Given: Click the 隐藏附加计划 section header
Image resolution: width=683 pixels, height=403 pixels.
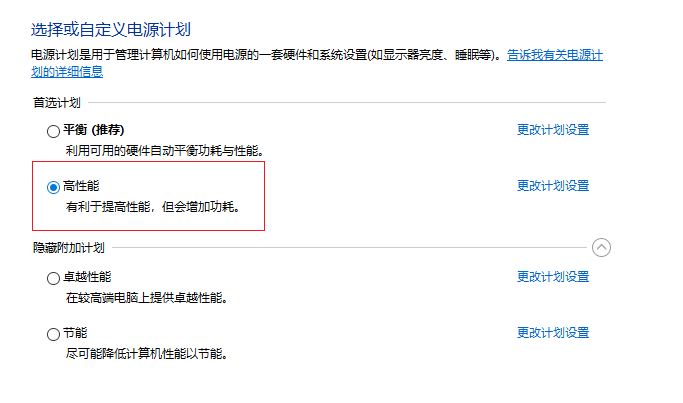Looking at the screenshot, I should pos(69,247).
